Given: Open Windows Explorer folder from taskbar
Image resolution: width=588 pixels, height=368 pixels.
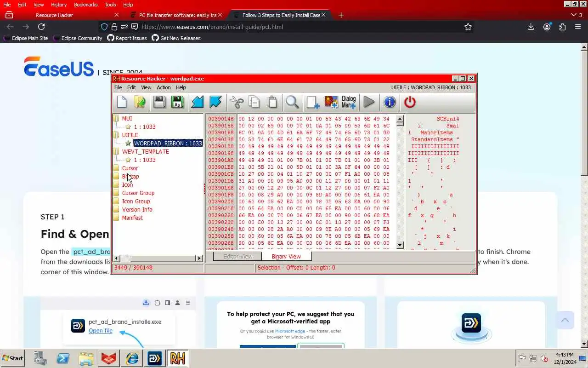Looking at the screenshot, I should [86, 358].
